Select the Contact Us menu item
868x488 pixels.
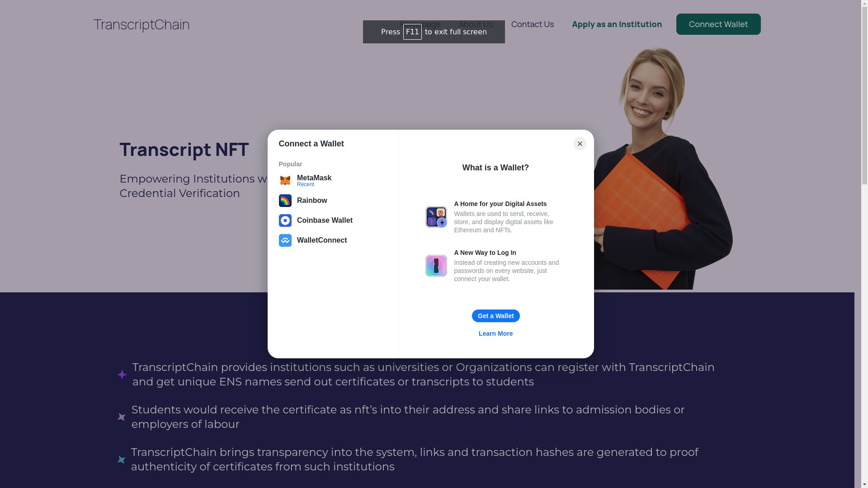533,24
